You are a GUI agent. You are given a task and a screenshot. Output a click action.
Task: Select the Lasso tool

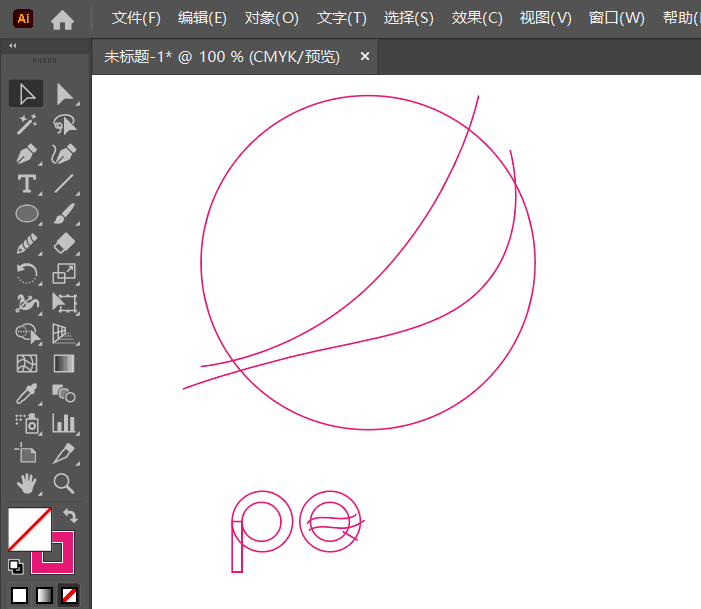point(64,124)
